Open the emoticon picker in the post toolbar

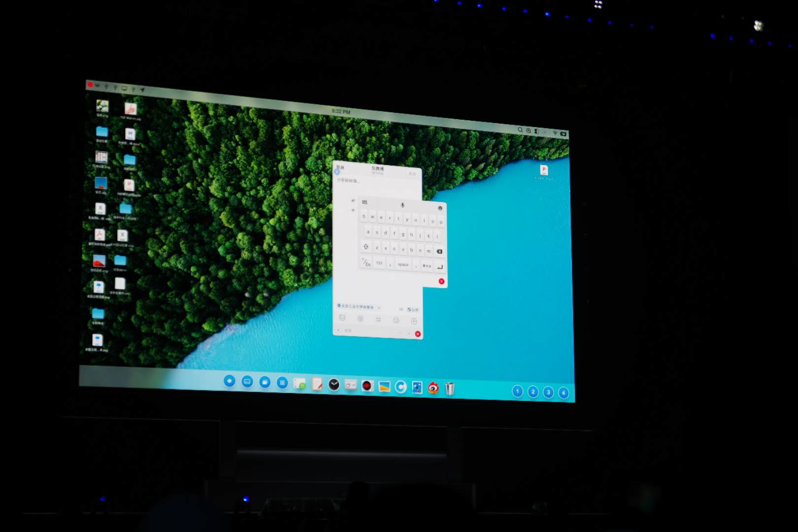[396, 320]
